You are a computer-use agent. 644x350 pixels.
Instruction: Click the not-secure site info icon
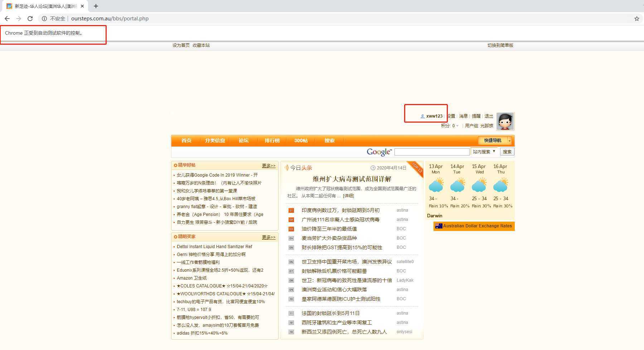(44, 19)
